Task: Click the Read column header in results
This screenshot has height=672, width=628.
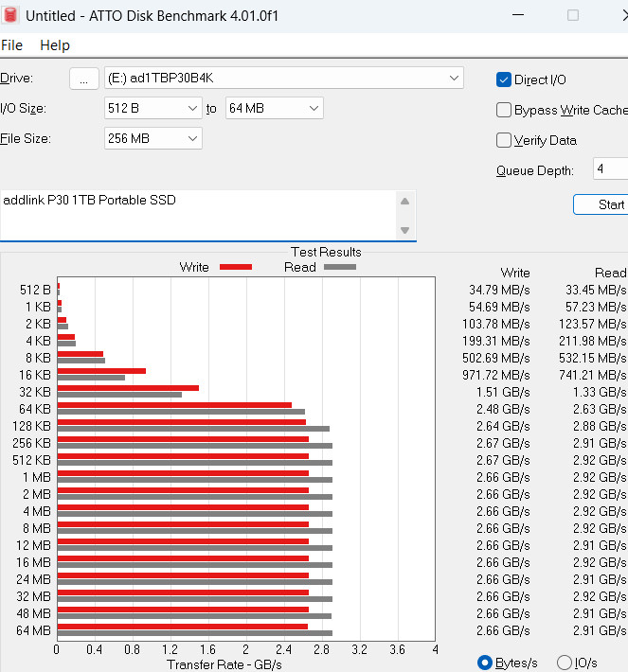Action: click(x=610, y=273)
